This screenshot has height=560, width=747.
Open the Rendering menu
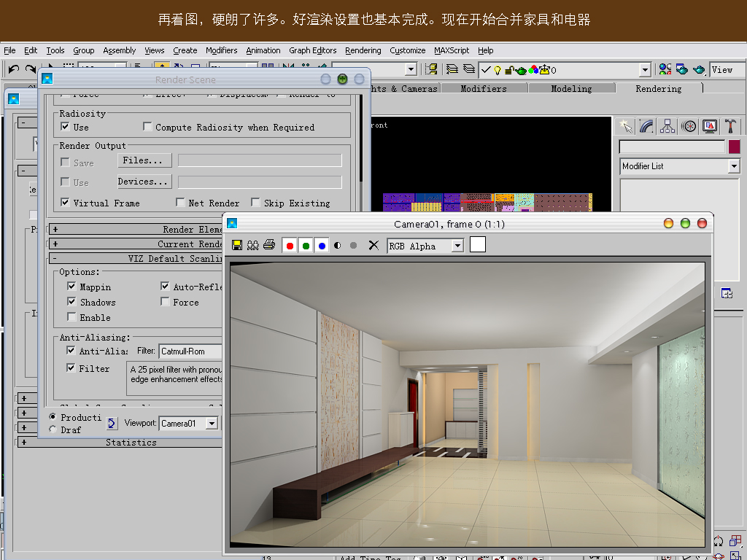tap(363, 50)
